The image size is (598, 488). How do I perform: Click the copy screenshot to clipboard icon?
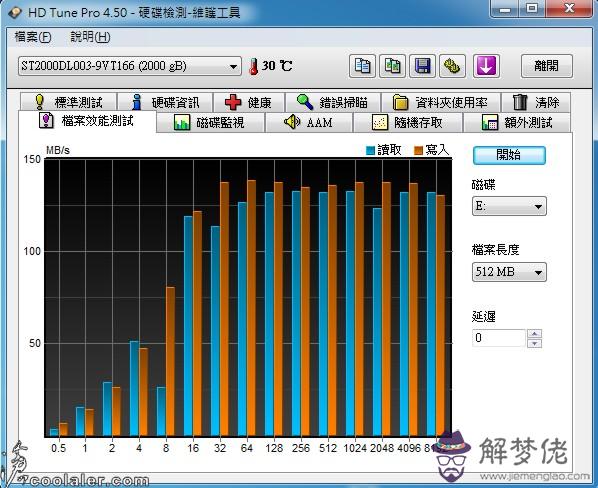[392, 66]
